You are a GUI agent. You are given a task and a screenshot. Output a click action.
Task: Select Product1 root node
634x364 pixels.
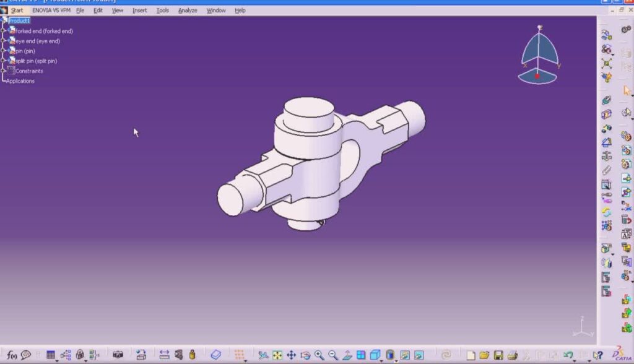[19, 20]
